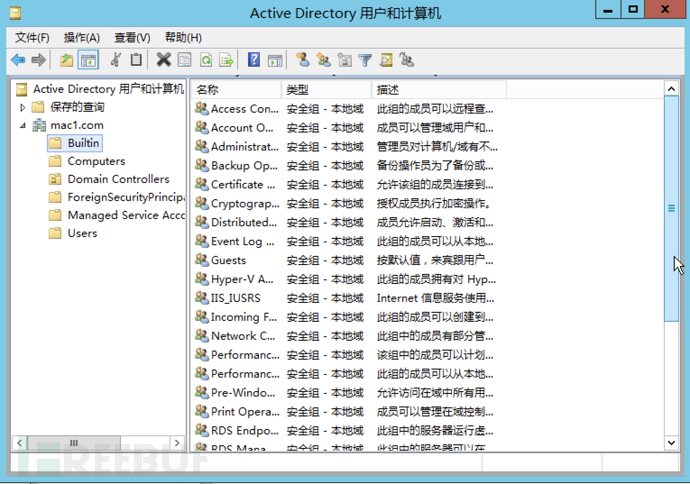Expand the 保存的查询 tree node

click(23, 107)
